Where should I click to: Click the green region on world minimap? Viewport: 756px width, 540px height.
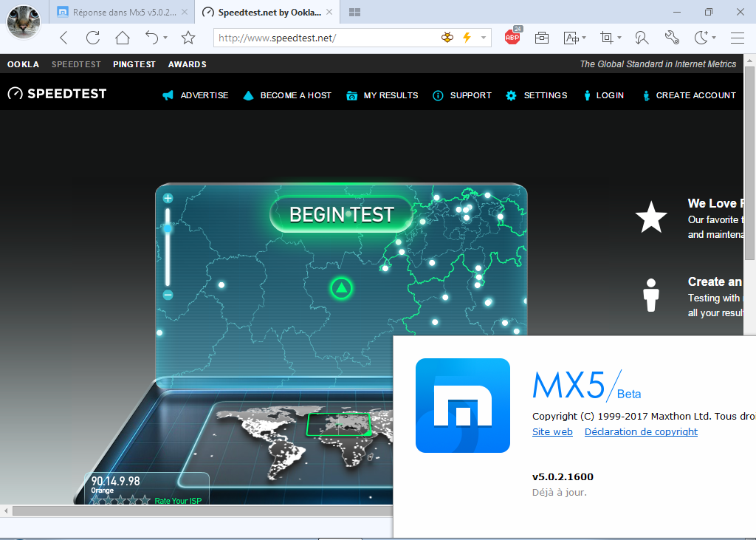339,425
